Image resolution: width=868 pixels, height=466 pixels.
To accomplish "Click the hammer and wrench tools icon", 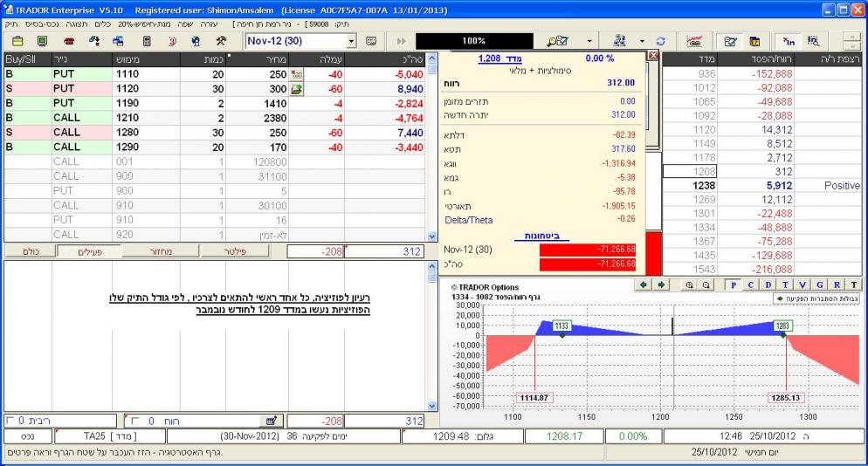I will [221, 41].
